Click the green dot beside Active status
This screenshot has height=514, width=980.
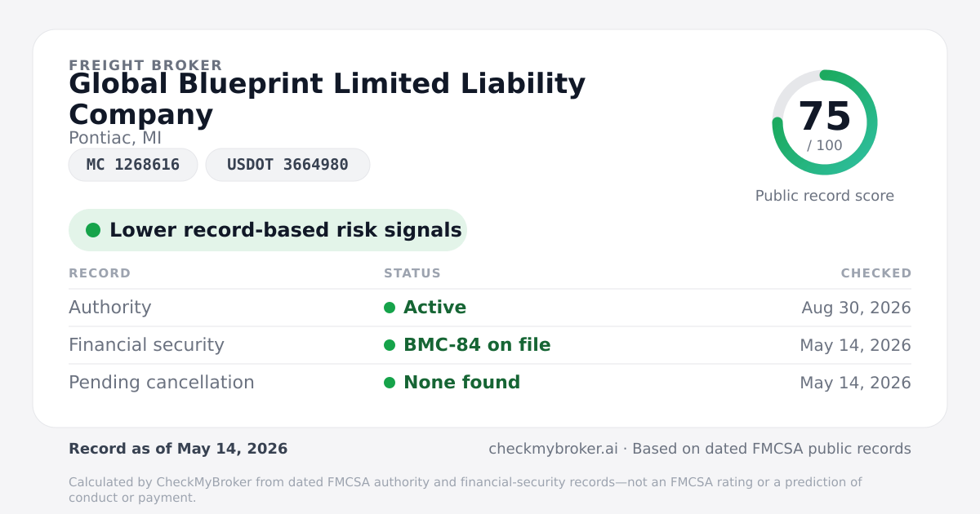click(x=390, y=308)
